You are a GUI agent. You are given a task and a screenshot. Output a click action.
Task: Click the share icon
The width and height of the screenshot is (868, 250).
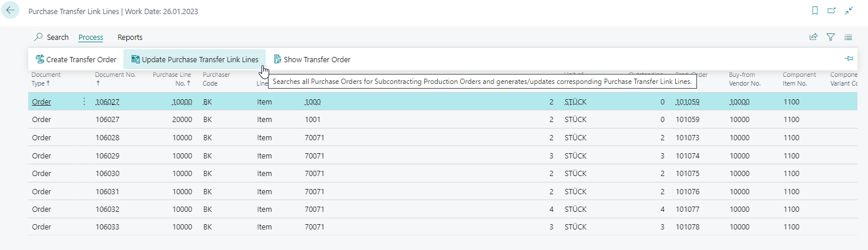coord(813,37)
